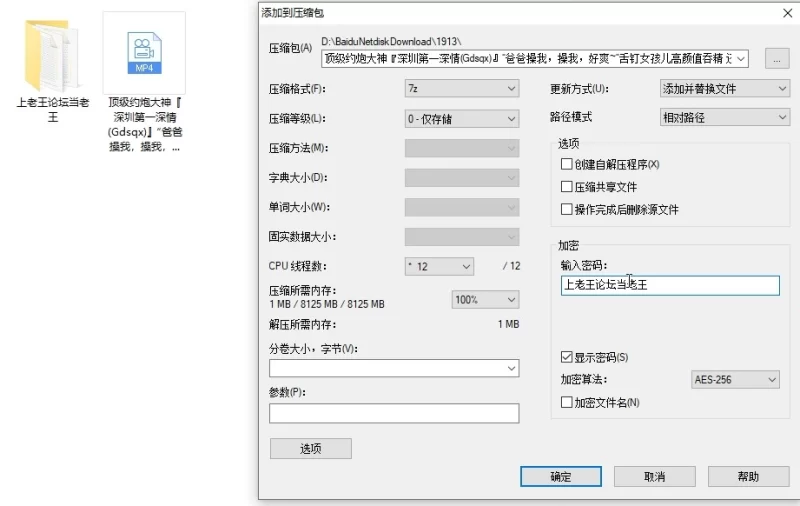Select the 上老王论坛当老王 folder name label
The width and height of the screenshot is (800, 506).
tap(53, 110)
